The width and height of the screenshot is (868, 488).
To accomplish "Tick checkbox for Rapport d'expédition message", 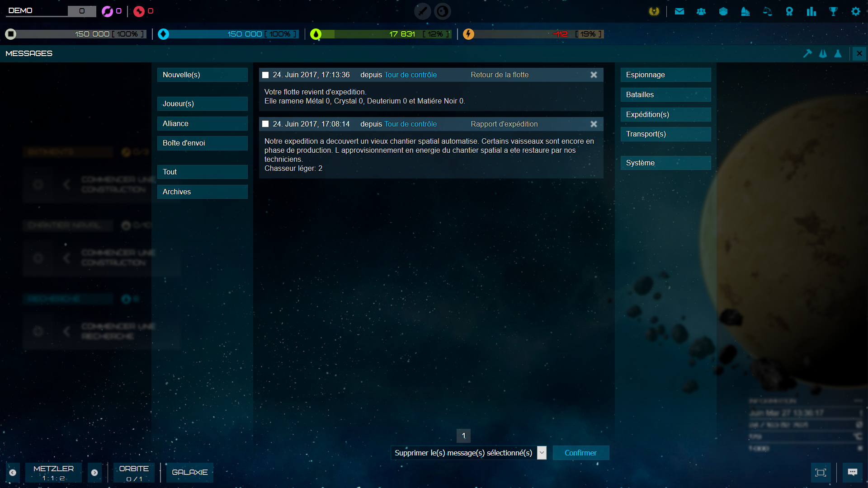I will tap(265, 124).
